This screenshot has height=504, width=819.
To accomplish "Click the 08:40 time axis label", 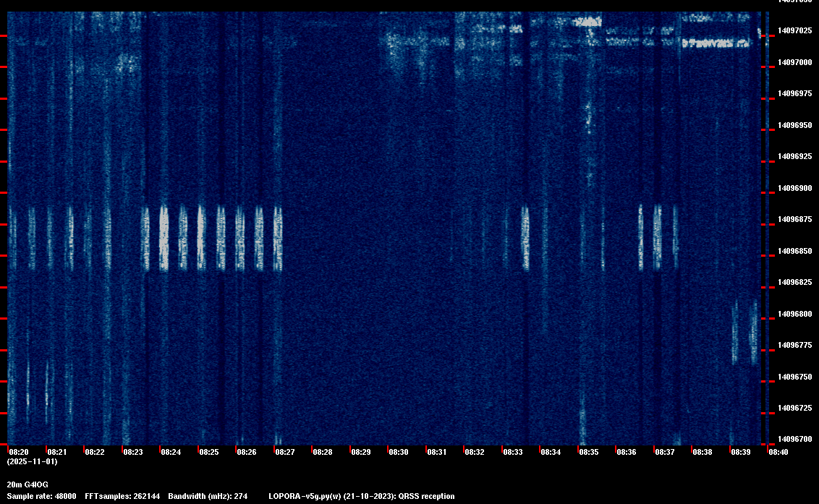I will pyautogui.click(x=778, y=452).
